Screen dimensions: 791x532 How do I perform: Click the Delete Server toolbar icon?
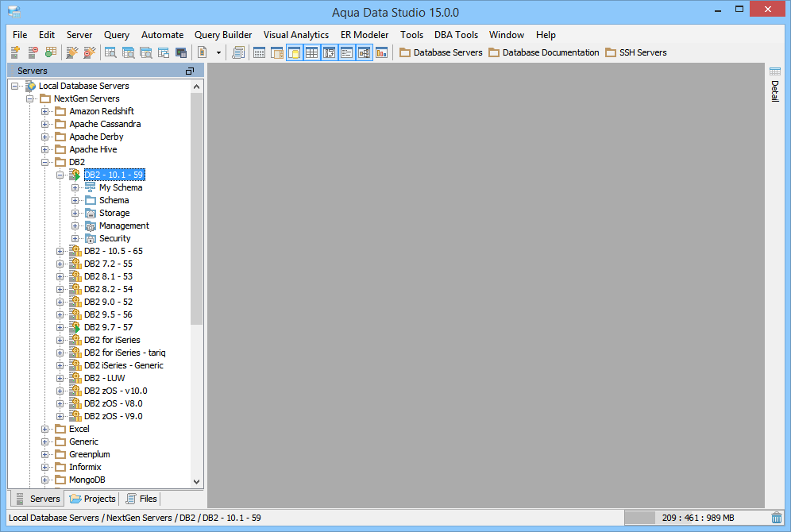click(33, 52)
